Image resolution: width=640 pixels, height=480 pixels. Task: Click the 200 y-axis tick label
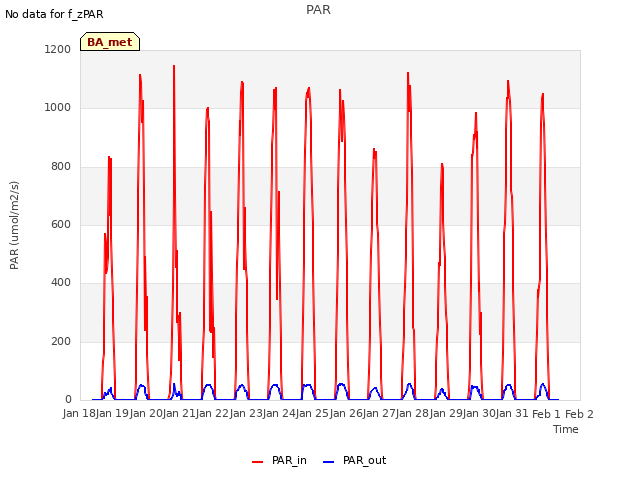[x=61, y=341]
